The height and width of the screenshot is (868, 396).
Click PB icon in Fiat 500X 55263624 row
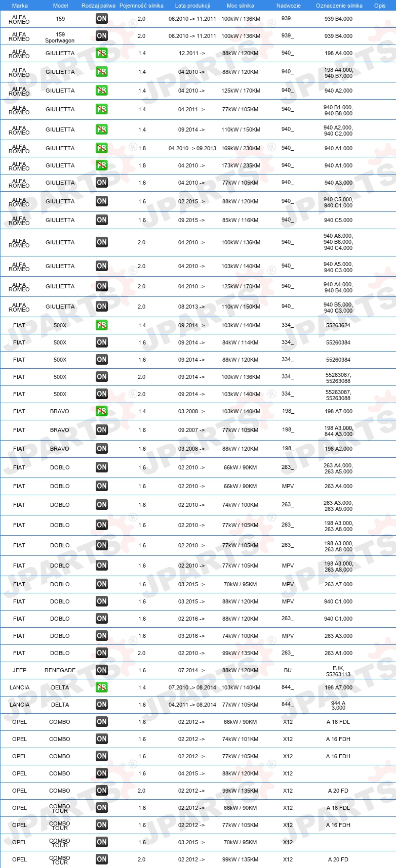click(x=102, y=325)
